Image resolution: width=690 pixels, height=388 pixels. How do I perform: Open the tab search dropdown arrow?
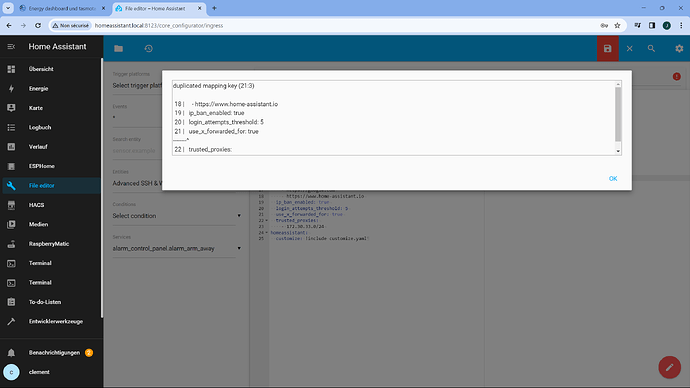8,8
